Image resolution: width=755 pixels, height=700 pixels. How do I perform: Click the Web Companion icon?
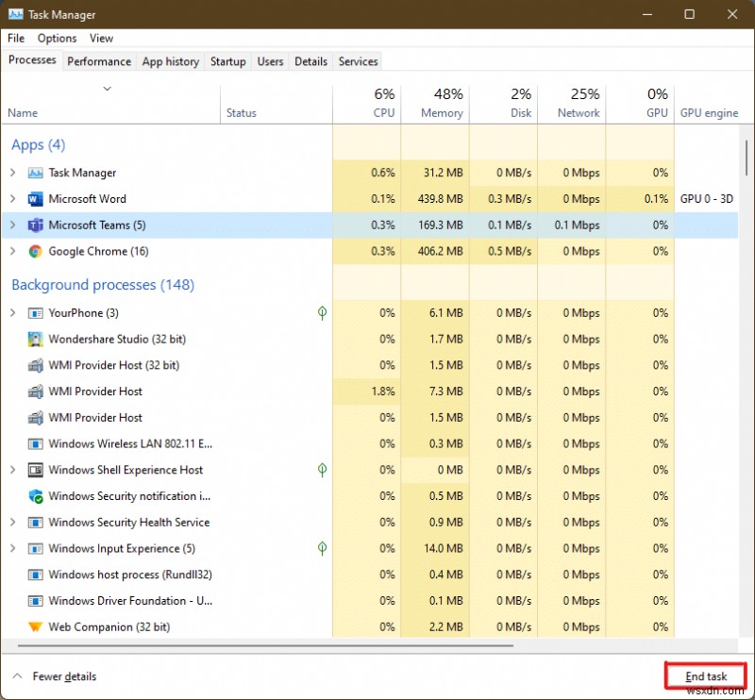coord(36,627)
